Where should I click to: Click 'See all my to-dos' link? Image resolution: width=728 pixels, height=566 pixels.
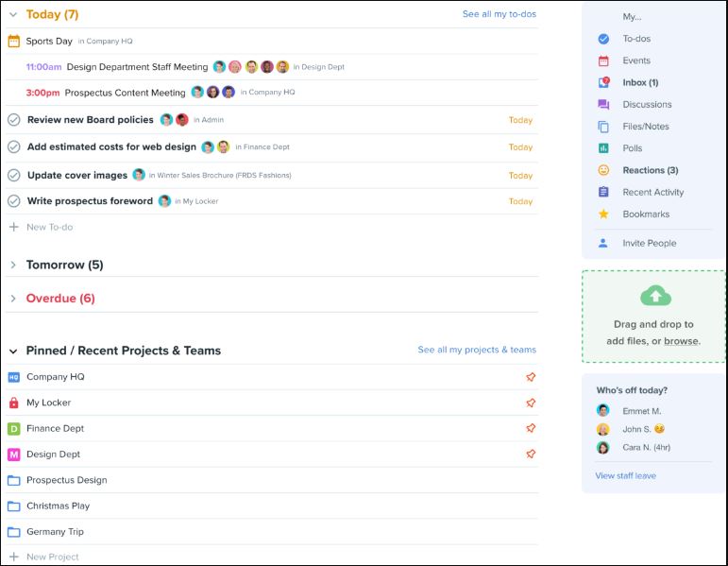point(499,14)
